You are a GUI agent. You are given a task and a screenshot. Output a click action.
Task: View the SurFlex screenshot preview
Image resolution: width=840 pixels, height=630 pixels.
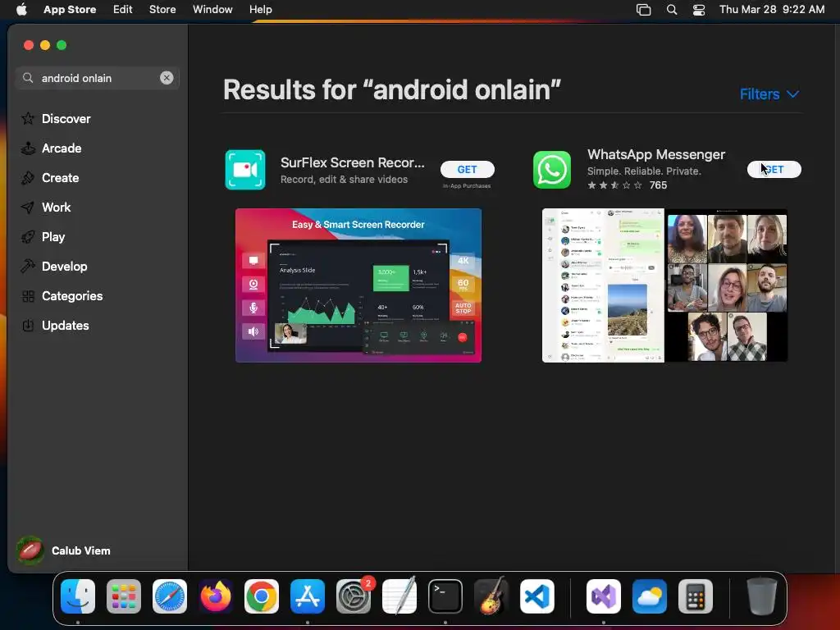coord(358,285)
